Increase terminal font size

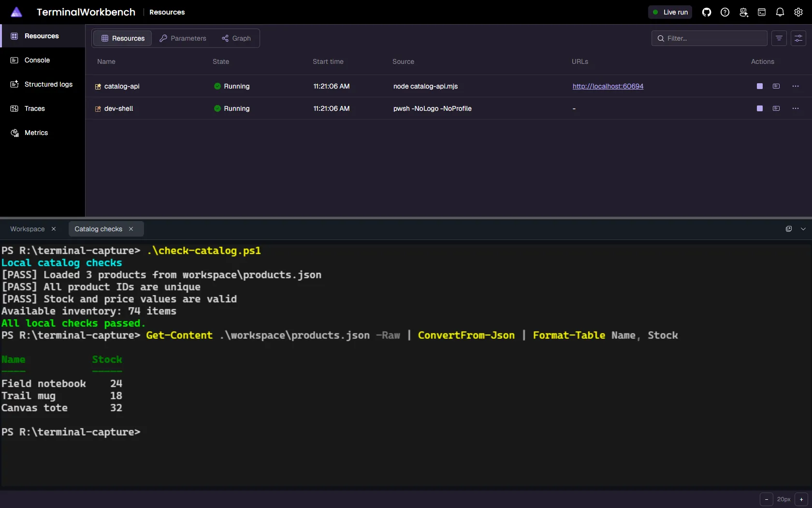click(x=801, y=499)
